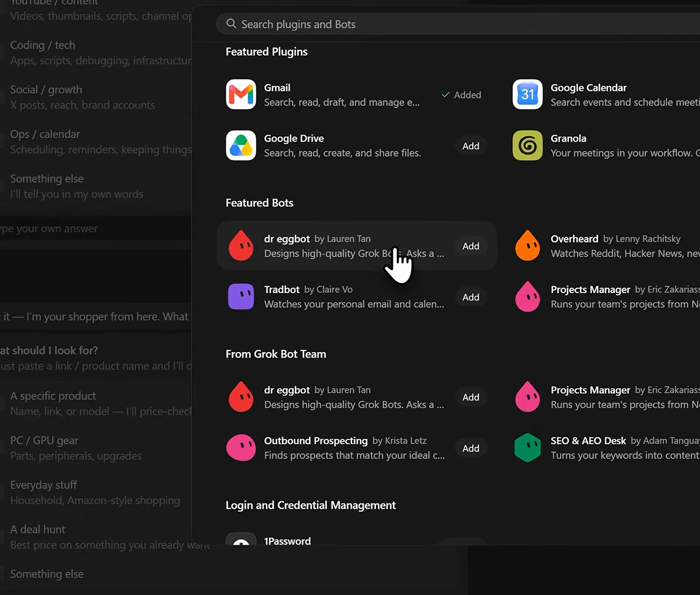Open the Overheard bot by Lenny Rachitsky
700x595 pixels.
point(616,239)
